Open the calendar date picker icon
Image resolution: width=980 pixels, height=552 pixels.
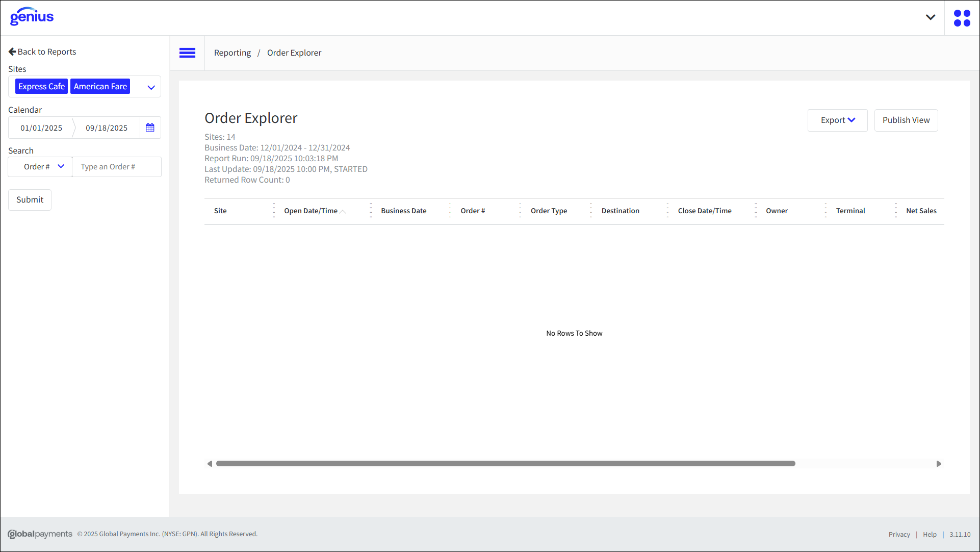[150, 128]
